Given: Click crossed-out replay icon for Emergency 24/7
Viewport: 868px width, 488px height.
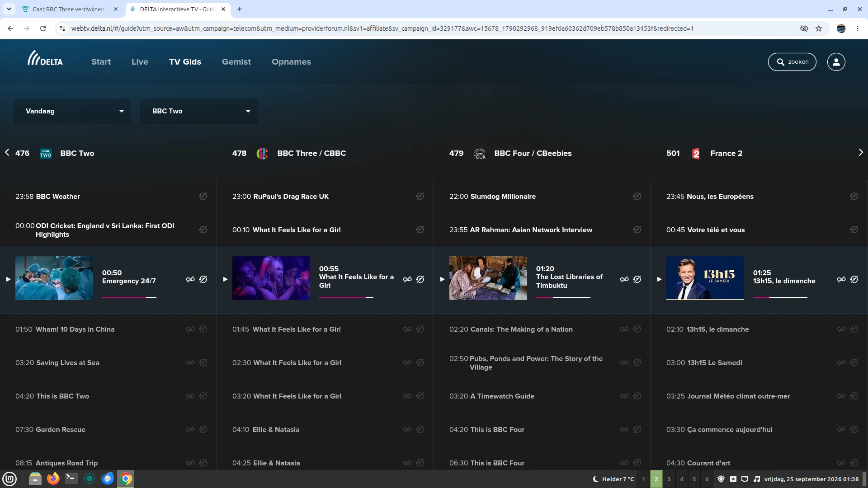Looking at the screenshot, I should [203, 279].
